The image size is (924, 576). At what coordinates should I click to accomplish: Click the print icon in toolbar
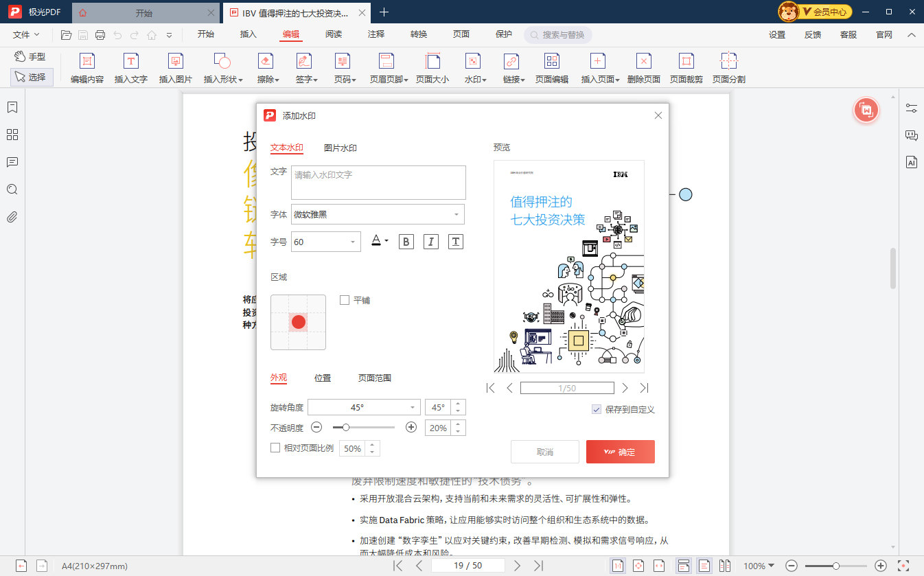coord(100,35)
